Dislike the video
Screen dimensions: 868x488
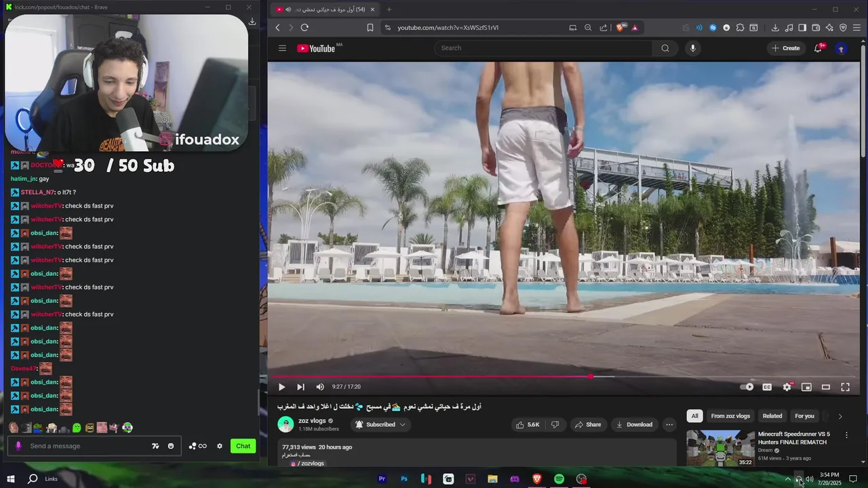[x=555, y=425]
